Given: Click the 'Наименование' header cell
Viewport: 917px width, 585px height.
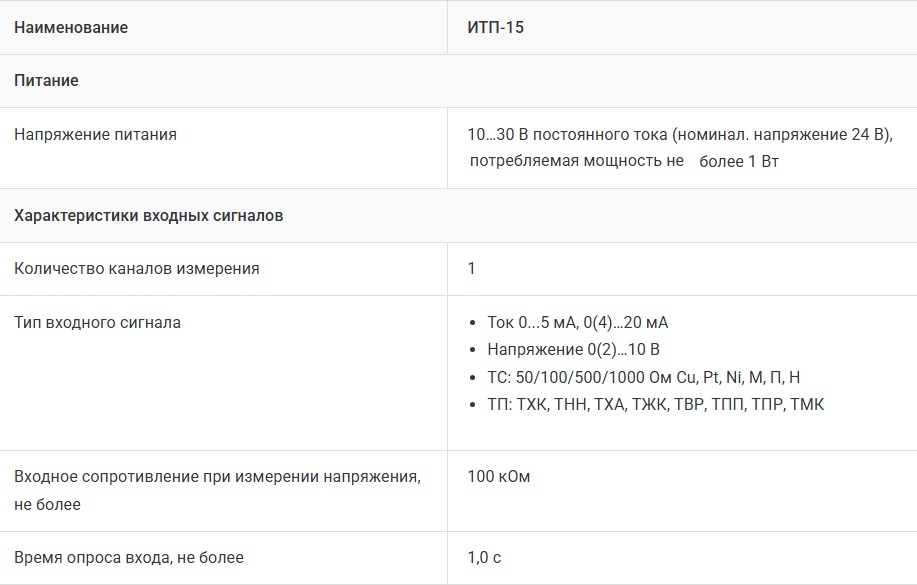Looking at the screenshot, I should click(x=71, y=28).
